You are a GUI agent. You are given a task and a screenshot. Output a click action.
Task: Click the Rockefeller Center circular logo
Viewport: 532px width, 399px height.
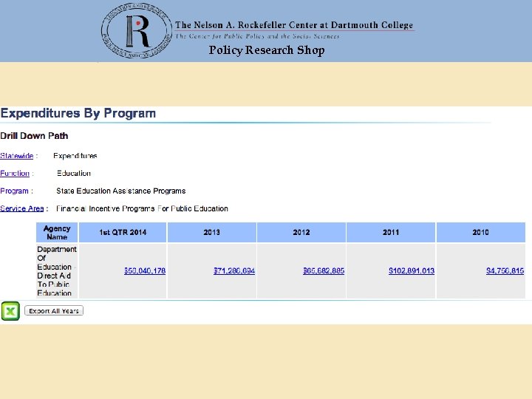coord(137,31)
